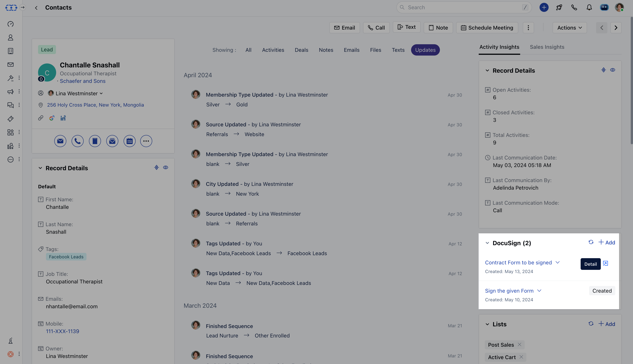Select the Conversations chat icon in sidebar
This screenshot has height=364, width=633.
(11, 105)
